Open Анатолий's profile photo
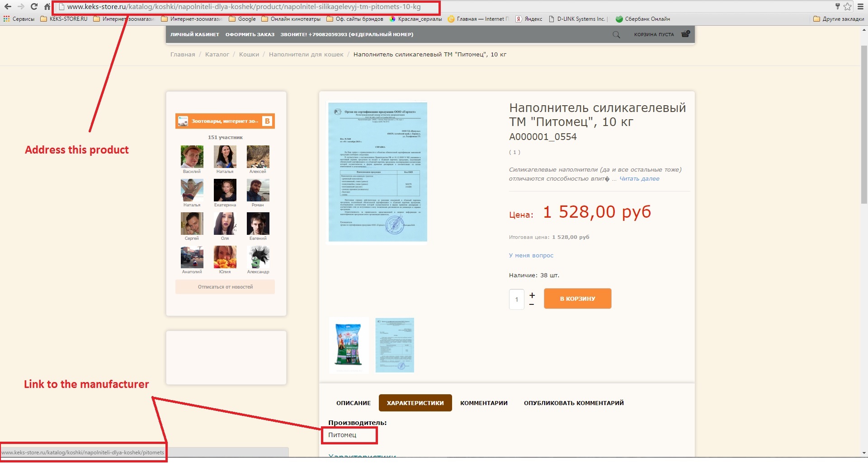868x476 pixels. (192, 257)
